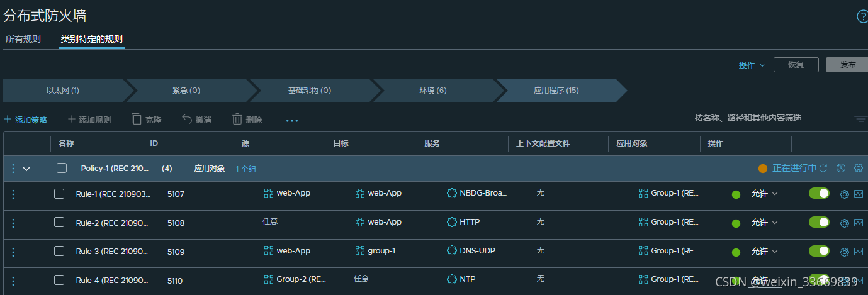Open the help question mark icon
This screenshot has height=295, width=868.
click(x=862, y=16)
